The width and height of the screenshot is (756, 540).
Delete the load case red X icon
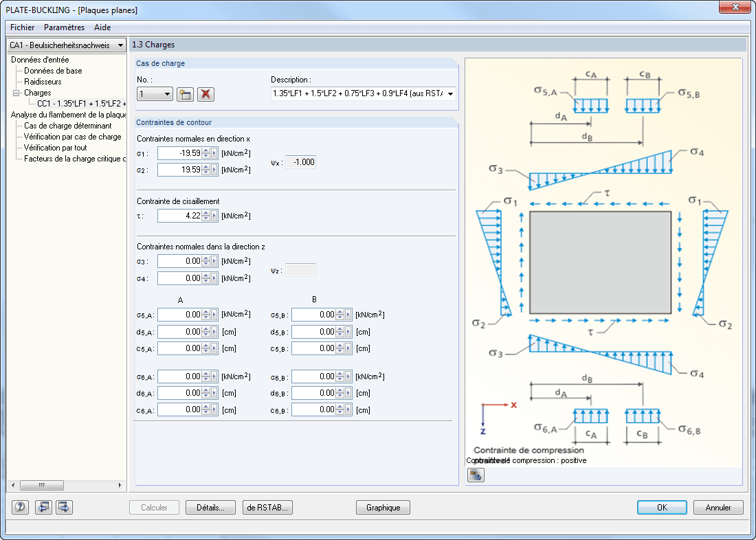tap(206, 94)
